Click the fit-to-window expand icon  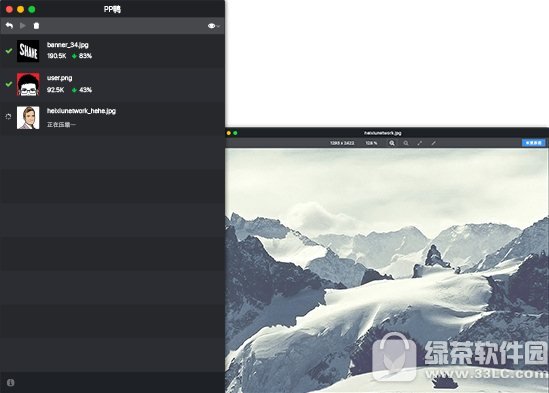pos(419,143)
